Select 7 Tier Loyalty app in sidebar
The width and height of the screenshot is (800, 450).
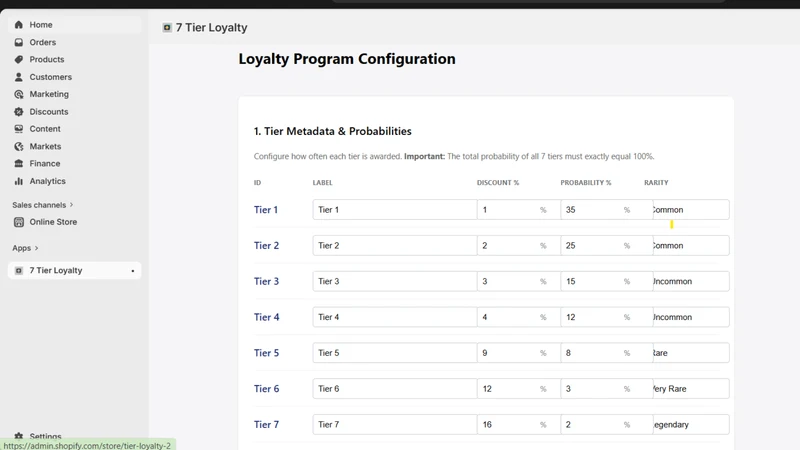pos(74,270)
